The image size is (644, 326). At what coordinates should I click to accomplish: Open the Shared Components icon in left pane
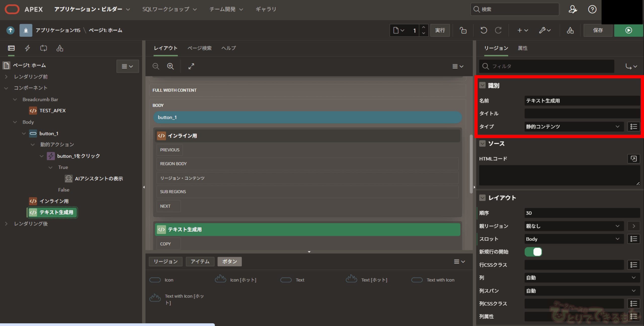tap(60, 48)
